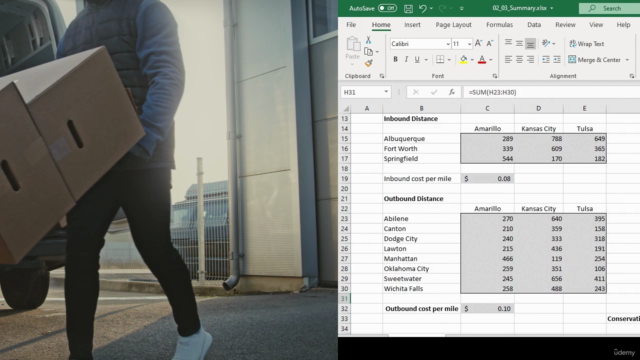Select row 19 header
The width and height of the screenshot is (640, 360).
tap(344, 179)
